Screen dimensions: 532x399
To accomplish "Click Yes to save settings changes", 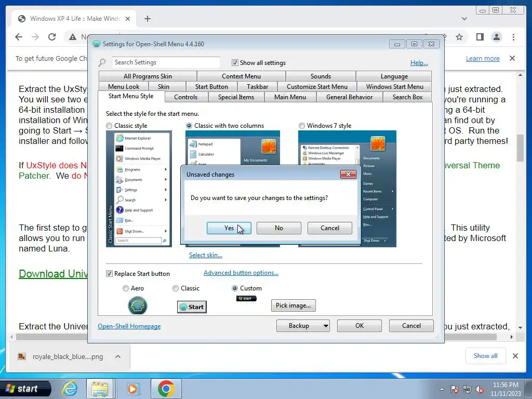I will click(229, 228).
